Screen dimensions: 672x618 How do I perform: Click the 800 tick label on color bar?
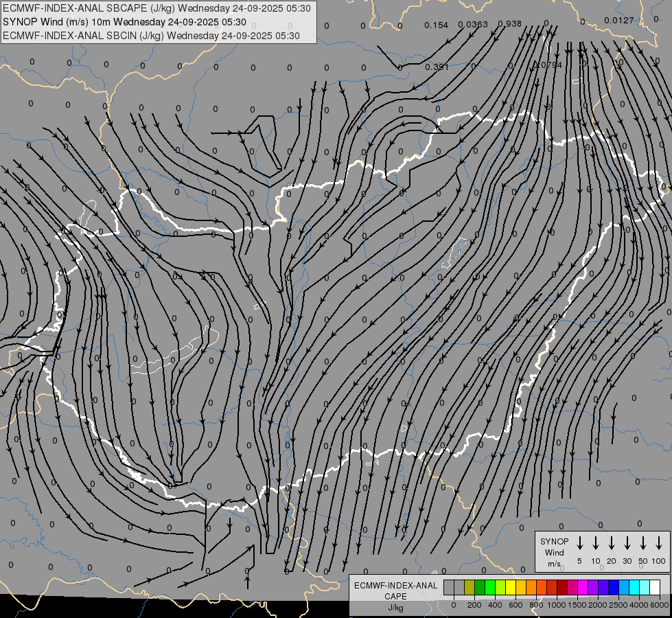[x=536, y=605]
